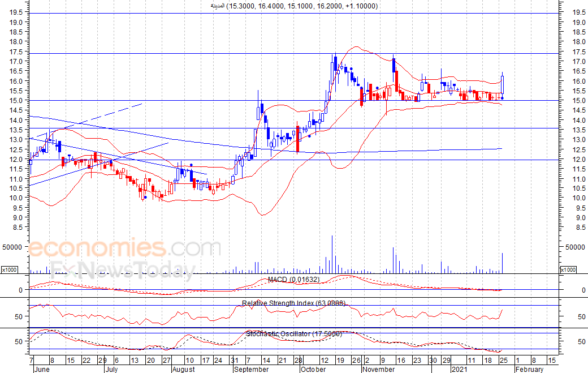Click the RSI 50 label on right axis
This screenshot has height=373, width=588.
582,316
